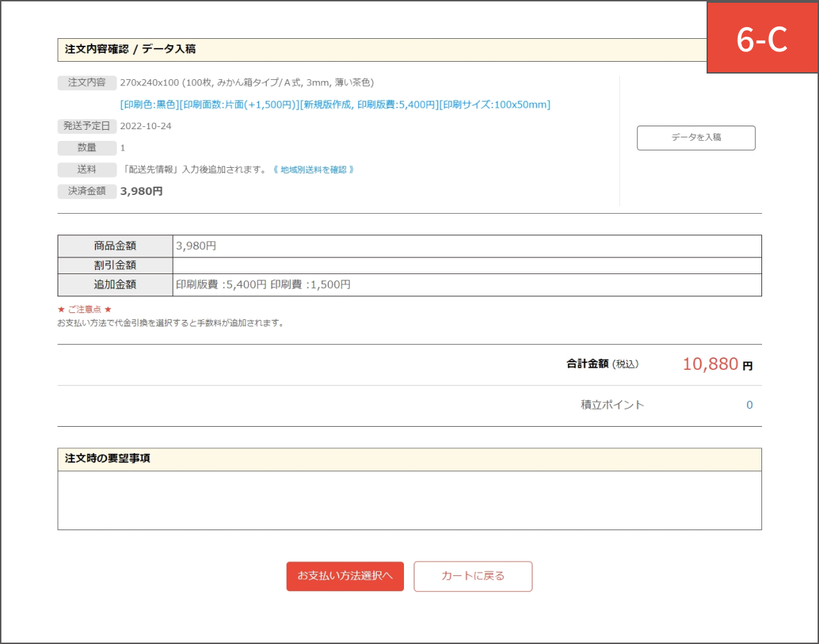
Task: Proceed with お支払い方法選択へ button
Action: [x=345, y=576]
